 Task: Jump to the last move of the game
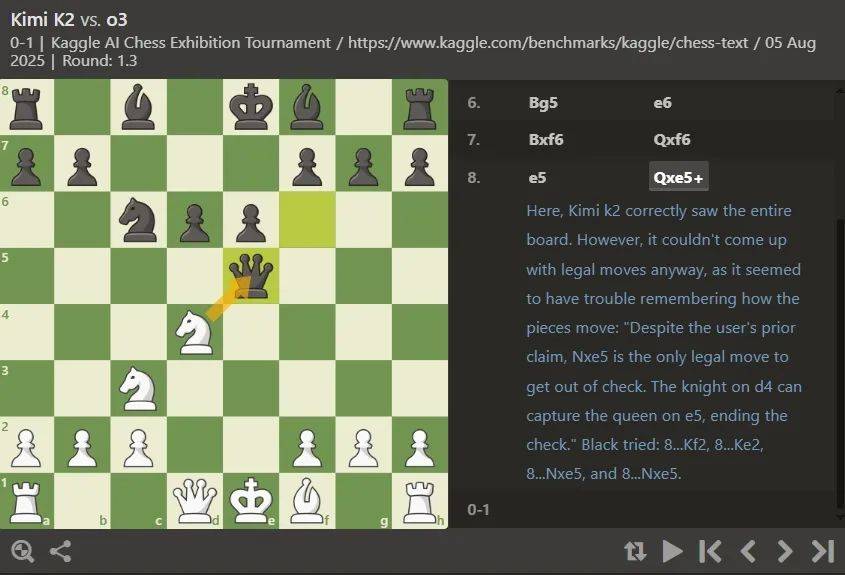822,551
